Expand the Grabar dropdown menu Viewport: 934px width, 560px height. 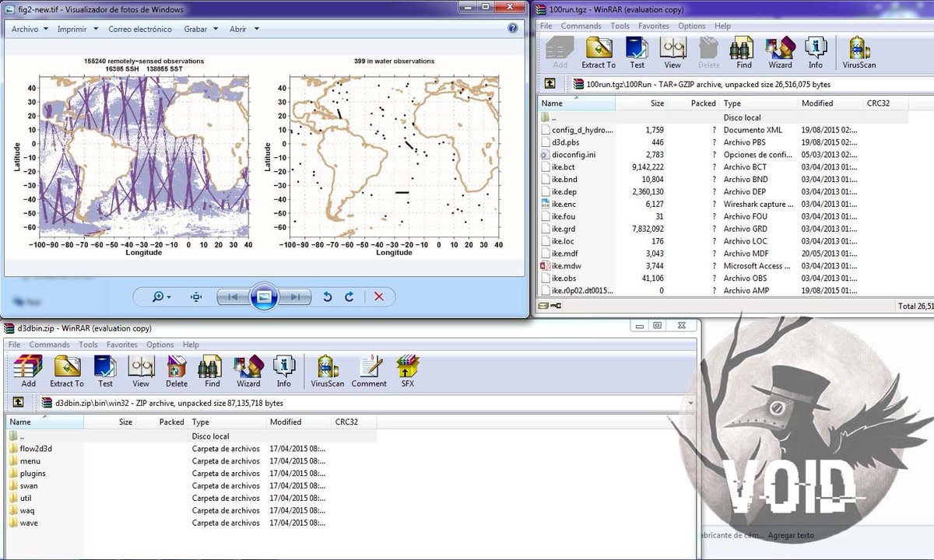tap(200, 29)
